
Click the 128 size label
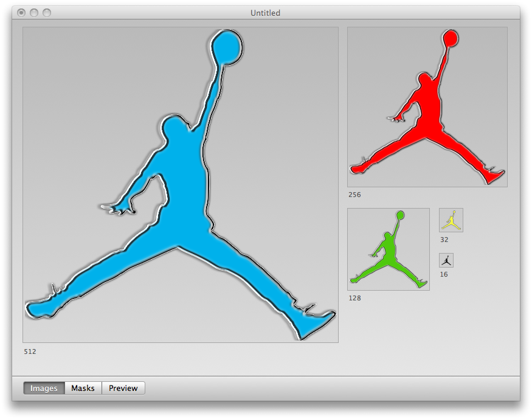354,298
